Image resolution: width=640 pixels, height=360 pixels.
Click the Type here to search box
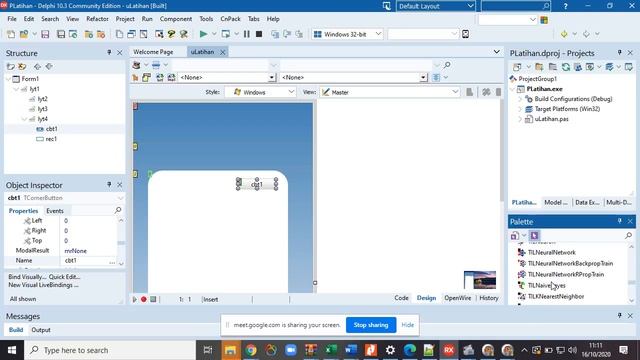tap(110, 350)
